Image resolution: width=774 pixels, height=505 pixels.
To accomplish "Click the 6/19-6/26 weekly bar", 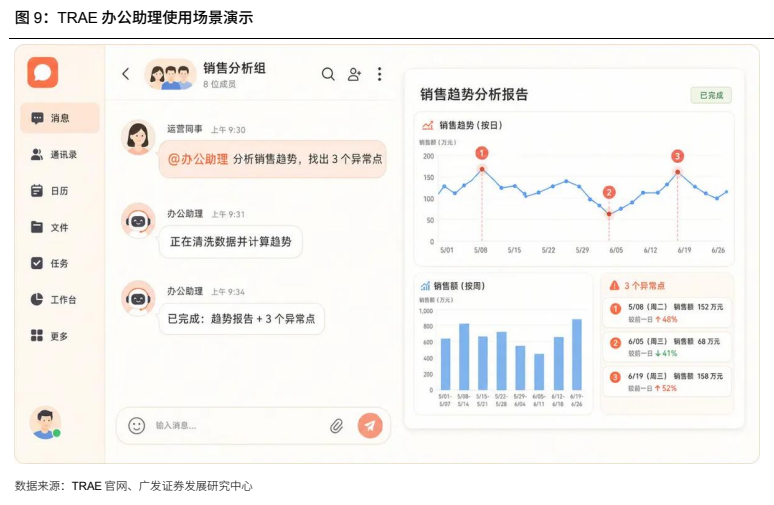I will pyautogui.click(x=577, y=354).
